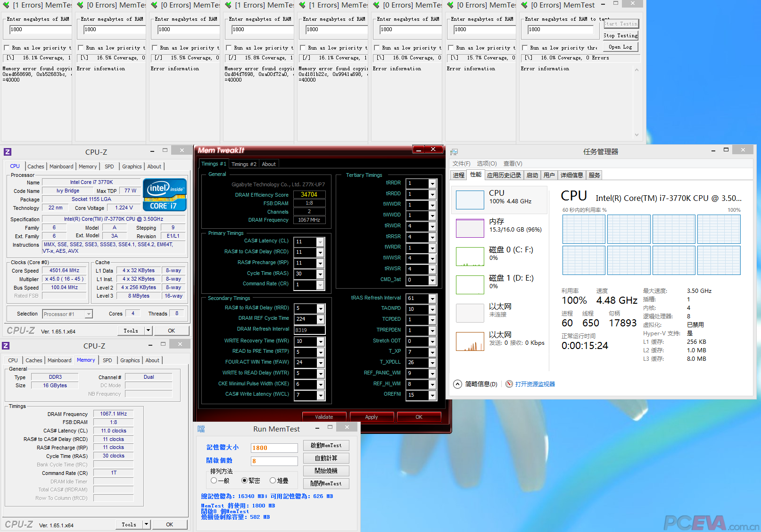Click the CPU-Z title icon in the upper CPU-Z window
This screenshot has height=532, width=761.
click(x=8, y=152)
